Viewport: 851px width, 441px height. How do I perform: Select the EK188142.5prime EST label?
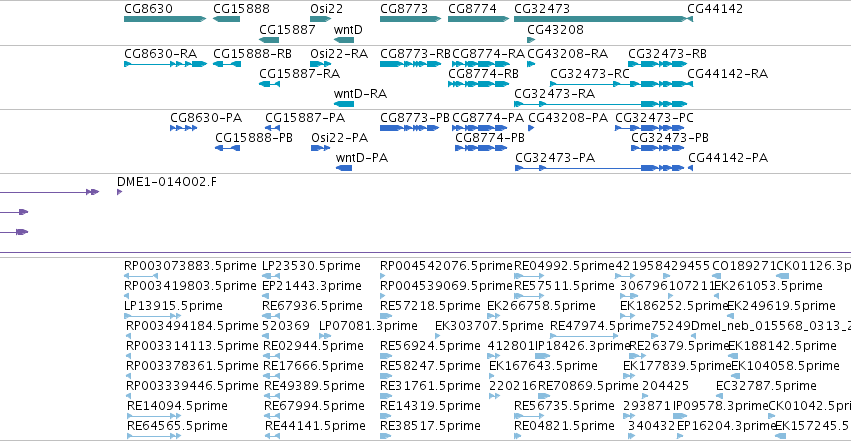coord(782,346)
